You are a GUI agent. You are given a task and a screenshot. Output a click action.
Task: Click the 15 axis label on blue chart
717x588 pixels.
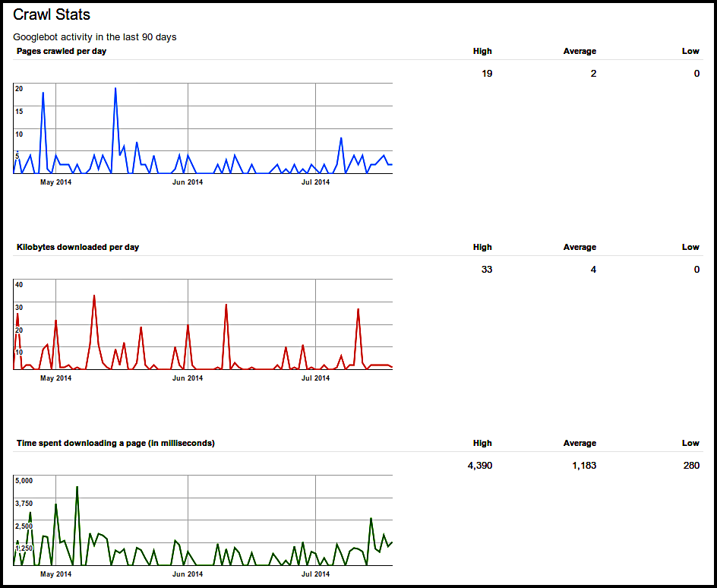19,112
